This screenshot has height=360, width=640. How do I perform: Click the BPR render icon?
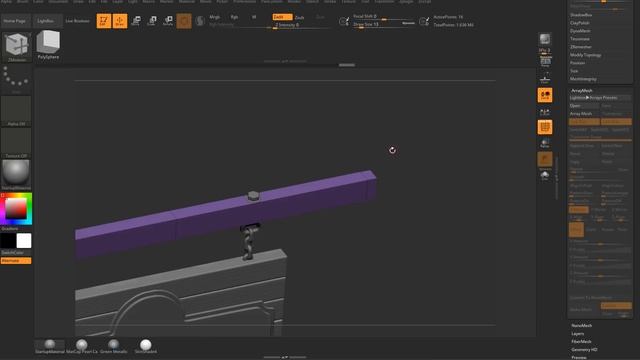point(545,39)
